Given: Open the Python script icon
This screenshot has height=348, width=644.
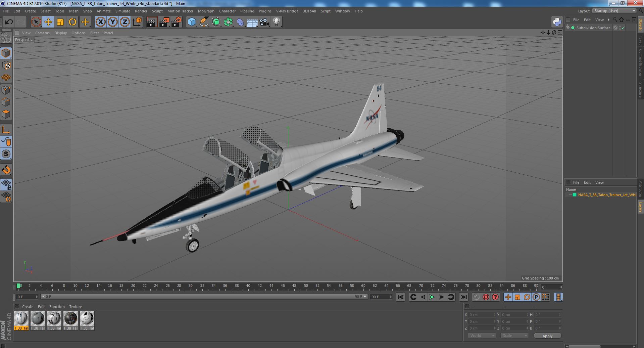Looking at the screenshot, I should point(557,22).
